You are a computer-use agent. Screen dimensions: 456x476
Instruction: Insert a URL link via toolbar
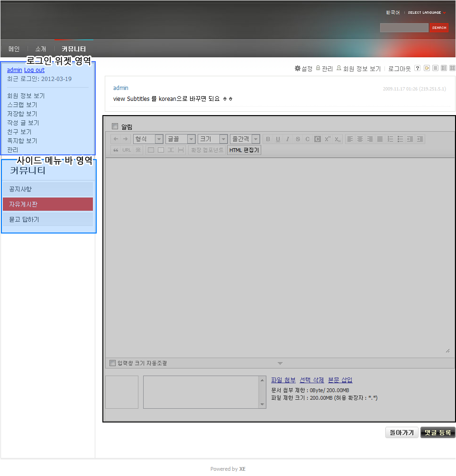[x=127, y=150]
